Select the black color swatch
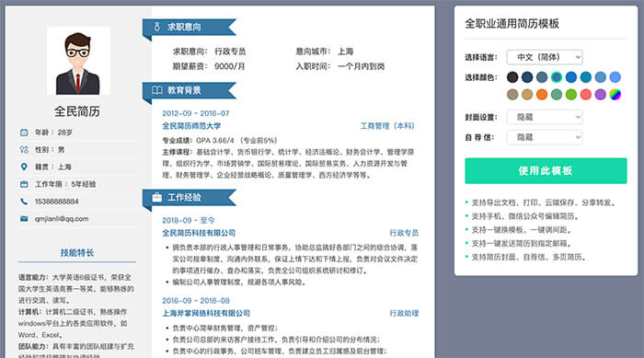 [x=512, y=77]
